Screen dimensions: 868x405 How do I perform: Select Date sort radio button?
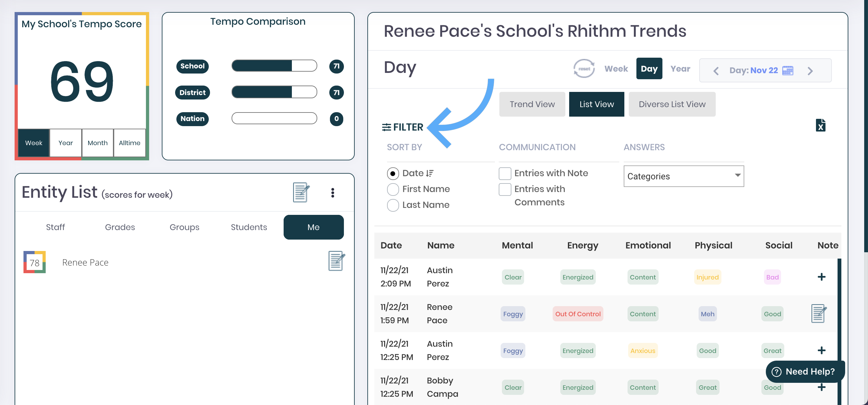(393, 173)
